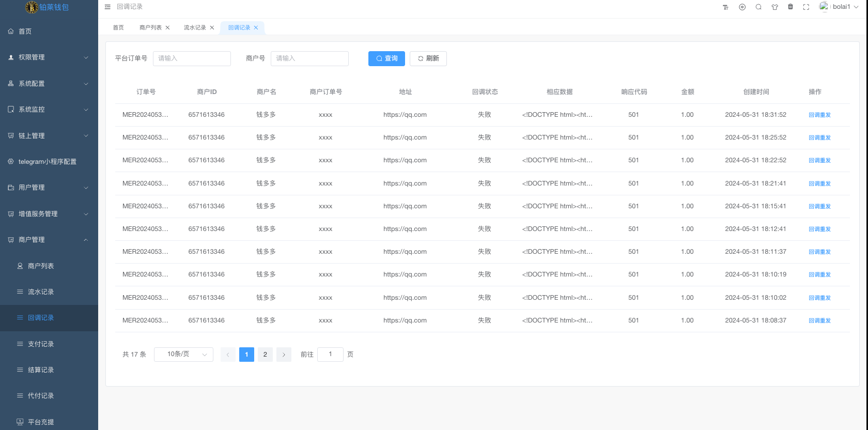Open the theme (t-shirt) icon
Image resolution: width=868 pixels, height=430 pixels.
[774, 7]
